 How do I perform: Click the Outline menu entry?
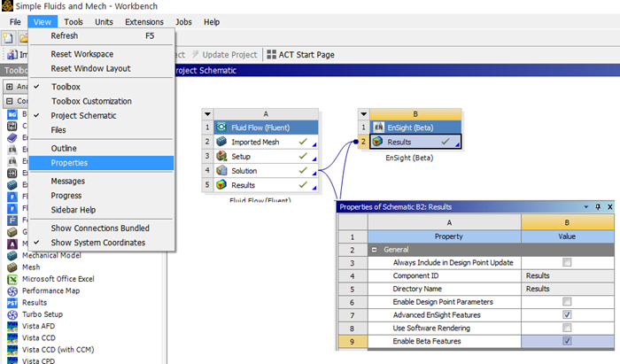click(x=101, y=148)
